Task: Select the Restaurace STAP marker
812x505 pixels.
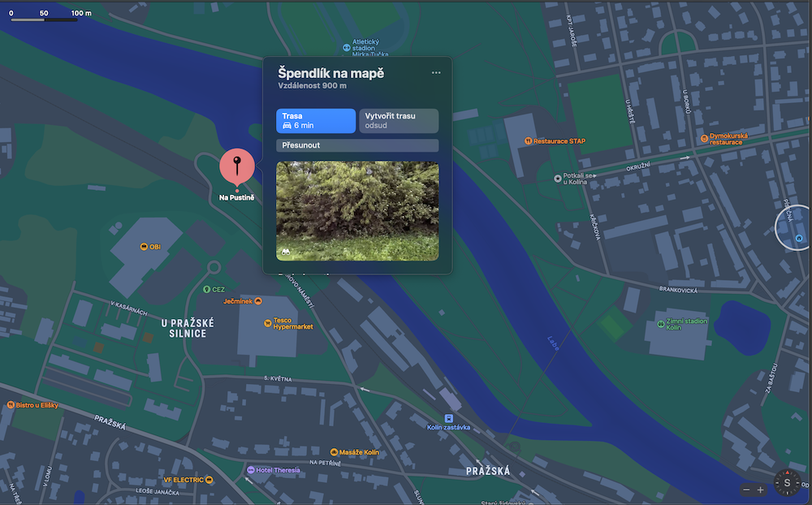Action: [x=529, y=141]
